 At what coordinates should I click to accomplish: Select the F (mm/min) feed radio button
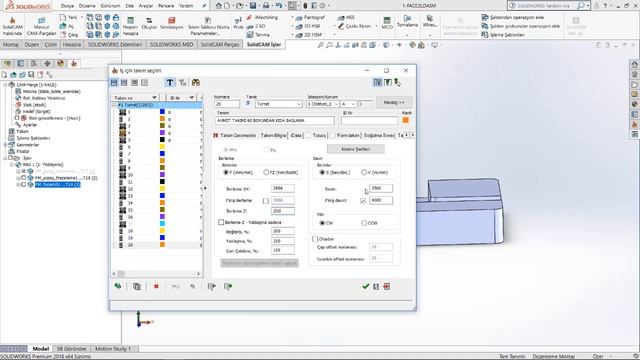point(226,173)
